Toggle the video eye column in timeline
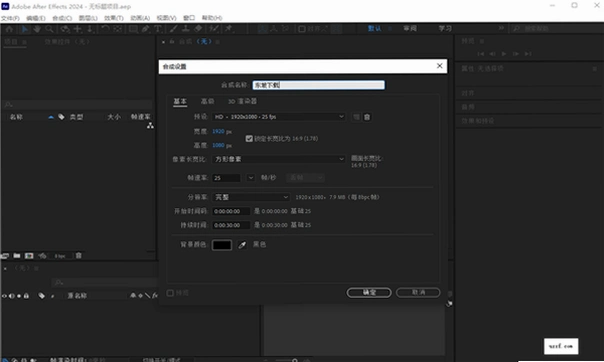This screenshot has width=604, height=362. pyautogui.click(x=4, y=296)
